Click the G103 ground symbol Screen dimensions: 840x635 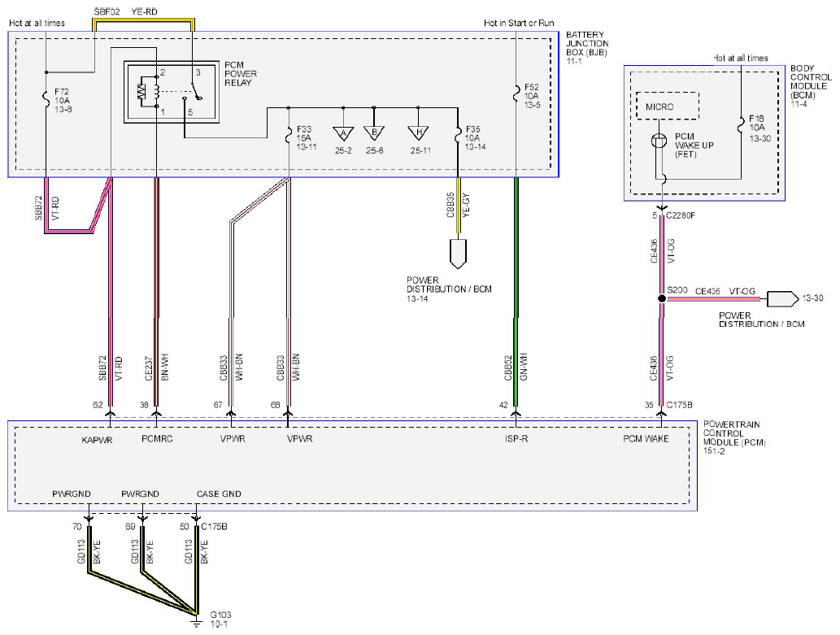coord(197,622)
